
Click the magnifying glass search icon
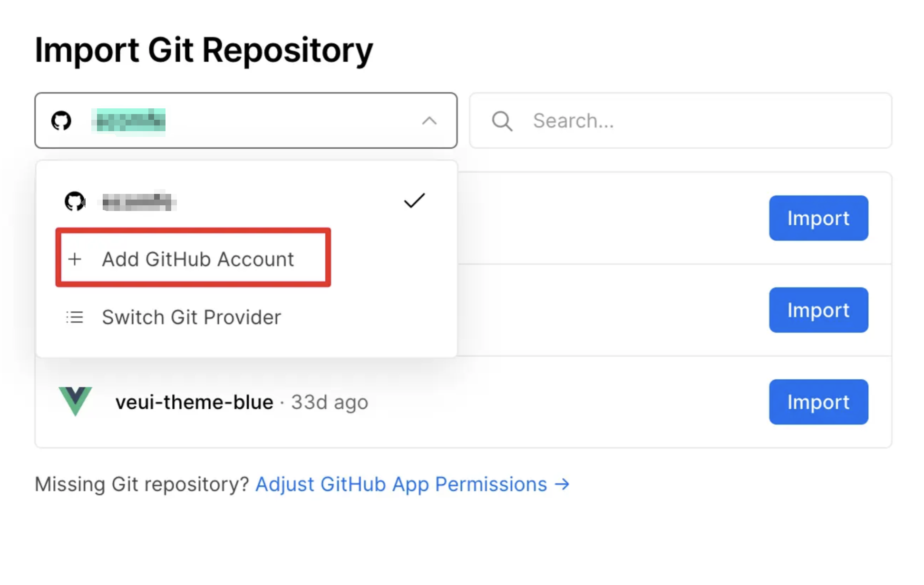pyautogui.click(x=502, y=121)
